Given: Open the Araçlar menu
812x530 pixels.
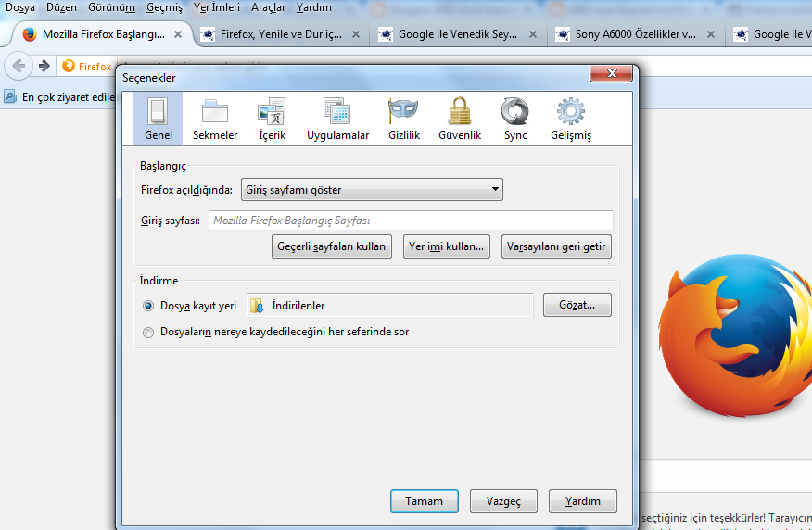Looking at the screenshot, I should pos(268,7).
